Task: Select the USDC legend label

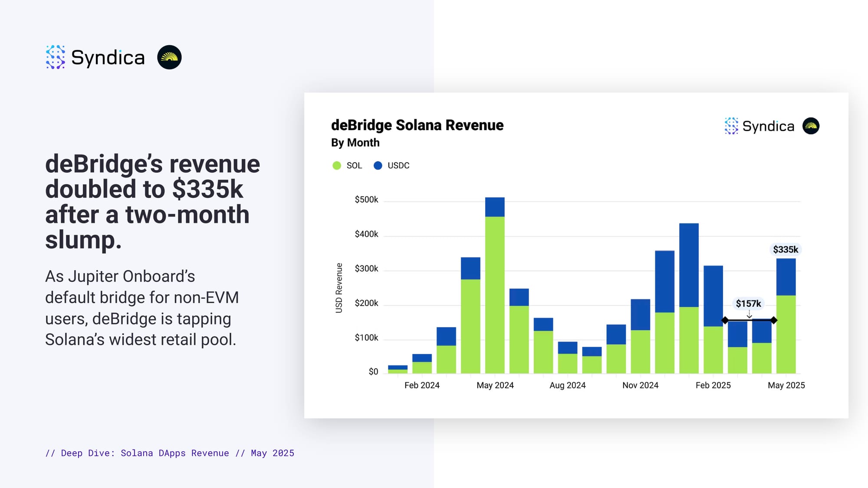Action: click(398, 165)
